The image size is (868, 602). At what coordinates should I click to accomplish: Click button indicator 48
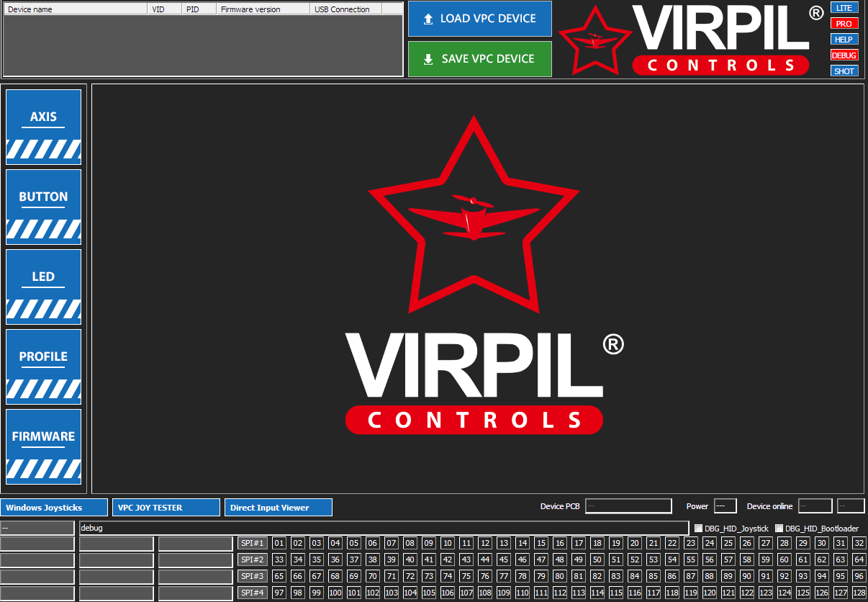tap(560, 560)
